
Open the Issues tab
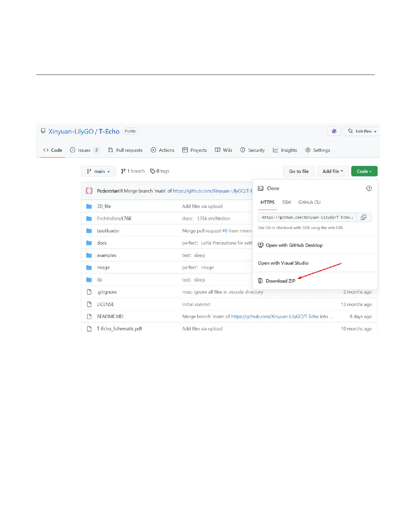[84, 150]
